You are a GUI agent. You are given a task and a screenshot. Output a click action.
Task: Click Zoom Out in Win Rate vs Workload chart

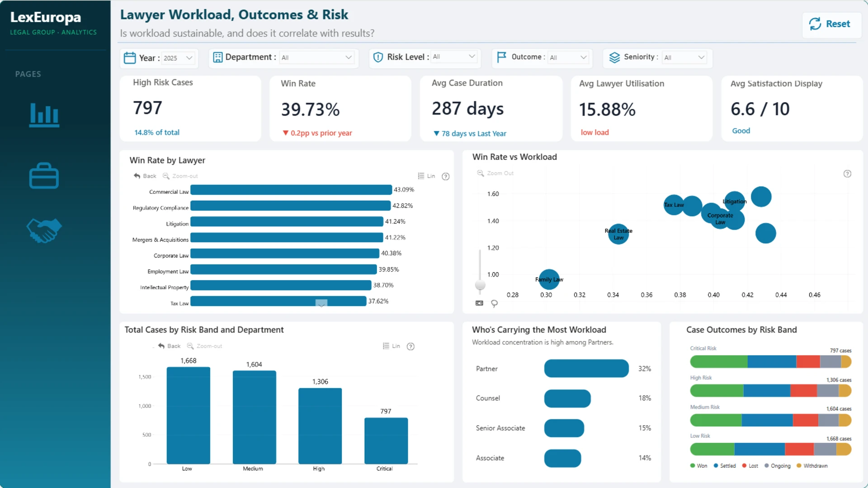pyautogui.click(x=495, y=174)
